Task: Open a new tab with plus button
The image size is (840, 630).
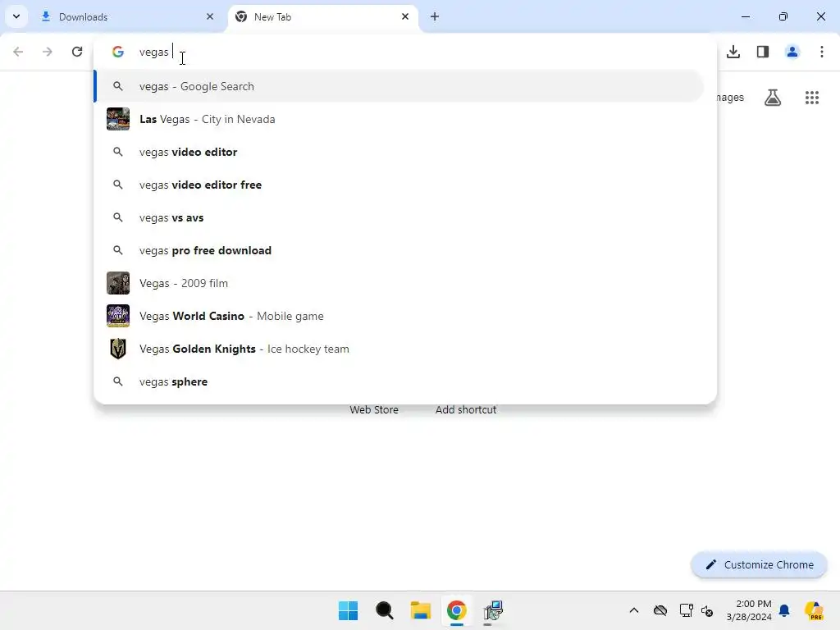Action: point(435,16)
